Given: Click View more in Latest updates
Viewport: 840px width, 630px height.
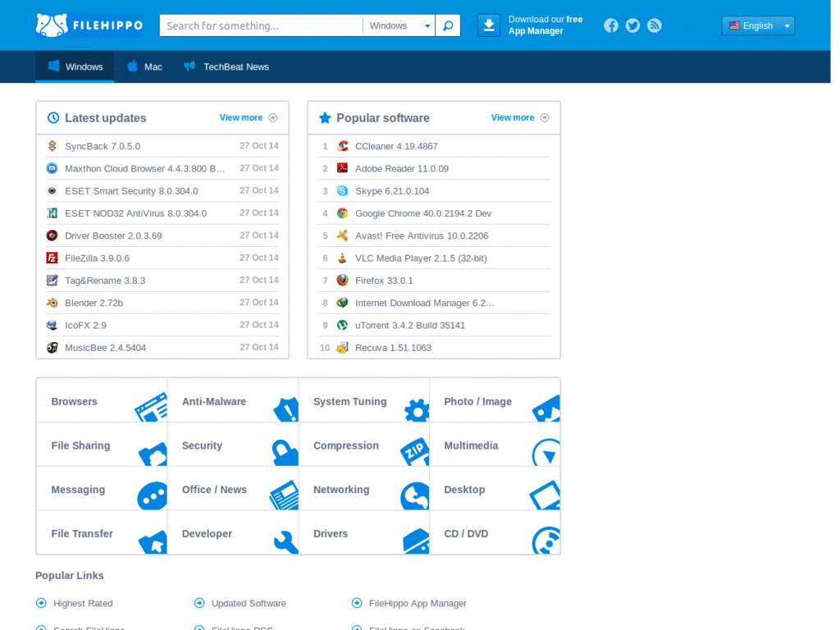Looking at the screenshot, I should coord(248,117).
